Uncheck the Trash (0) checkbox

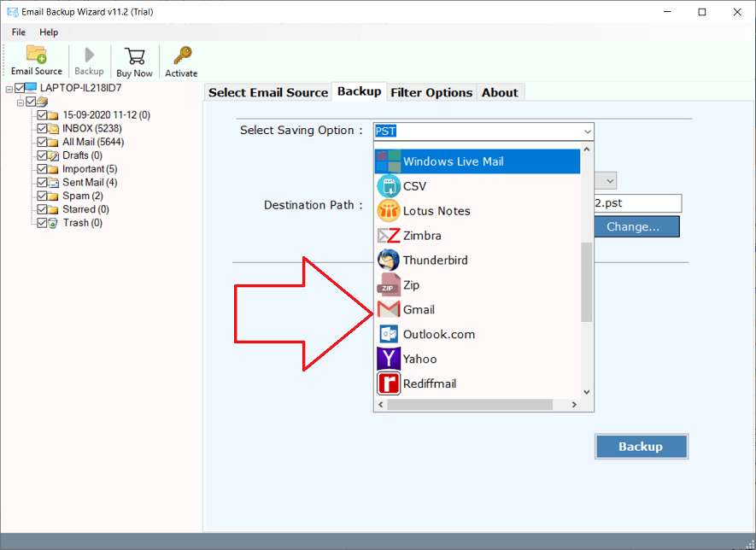(42, 223)
